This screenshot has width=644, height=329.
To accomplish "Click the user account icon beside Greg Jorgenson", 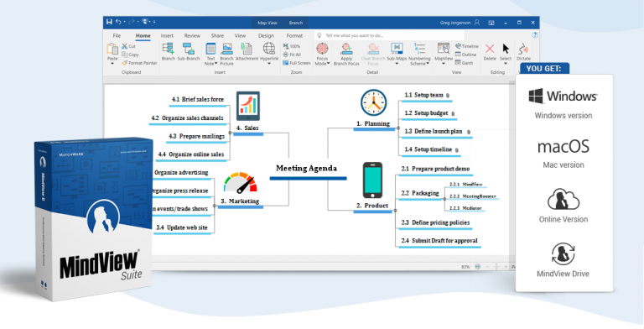I will (477, 23).
